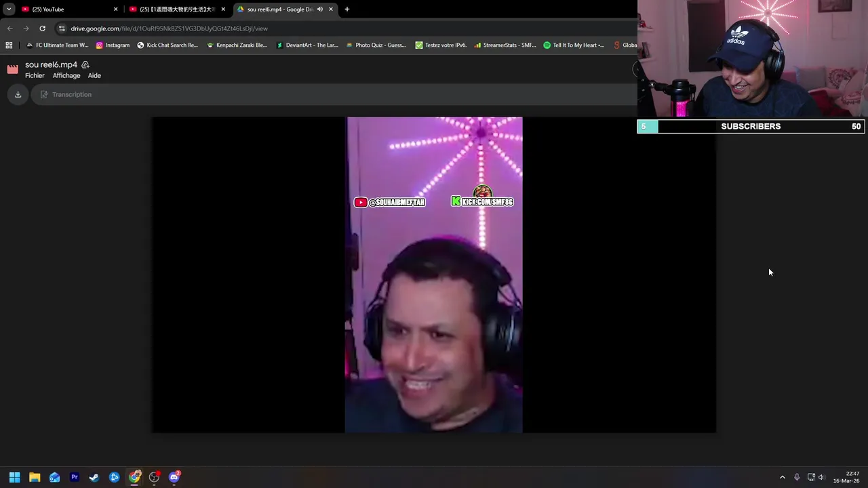Open the Instagram bookmark
This screenshot has height=488, width=868.
pyautogui.click(x=113, y=45)
